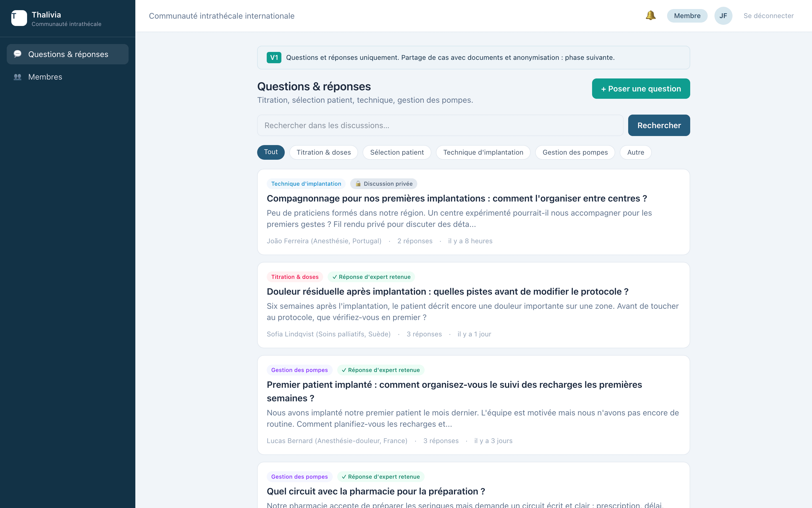This screenshot has width=812, height=508.
Task: Open the notifications bell
Action: 650,16
